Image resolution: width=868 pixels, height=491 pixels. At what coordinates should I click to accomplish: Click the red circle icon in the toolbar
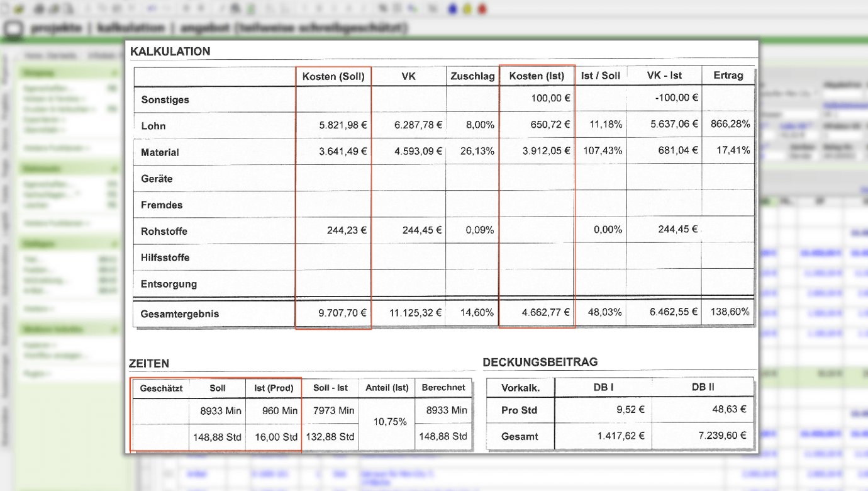tap(482, 9)
